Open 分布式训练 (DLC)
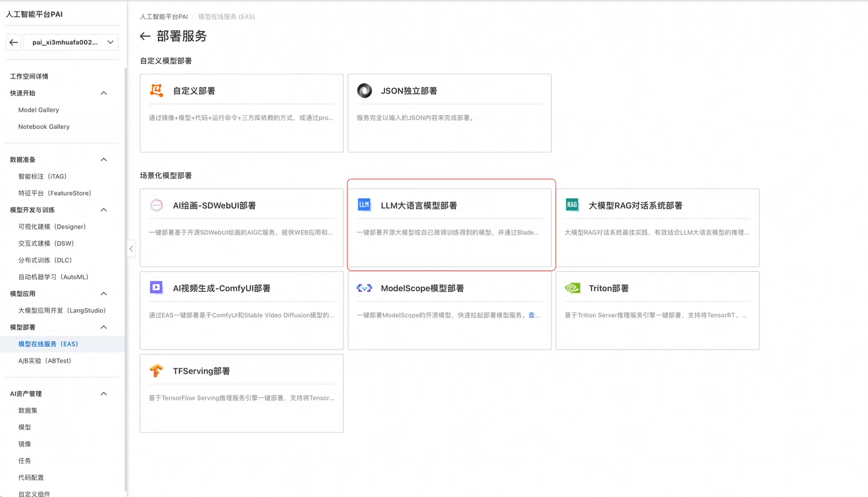Image resolution: width=868 pixels, height=497 pixels. (x=45, y=260)
